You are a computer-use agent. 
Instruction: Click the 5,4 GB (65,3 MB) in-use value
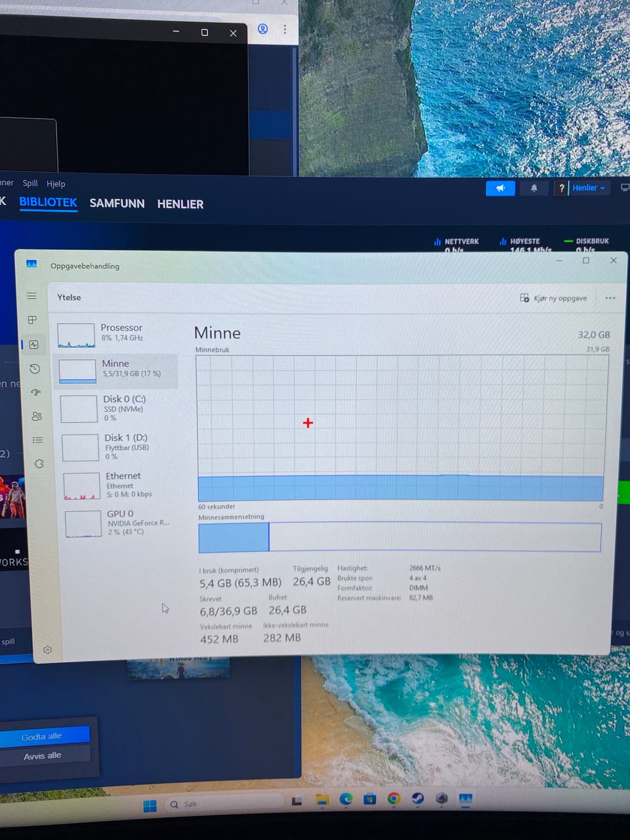pos(240,583)
